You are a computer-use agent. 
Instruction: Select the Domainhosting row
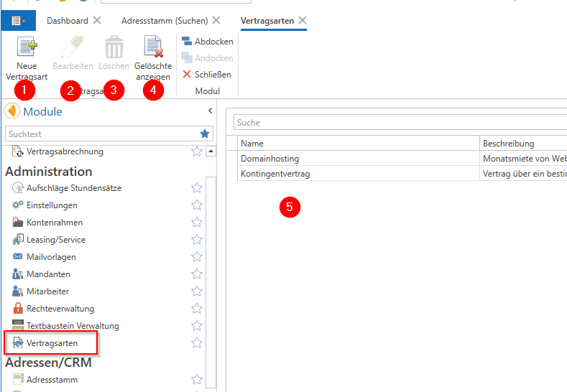pos(270,158)
